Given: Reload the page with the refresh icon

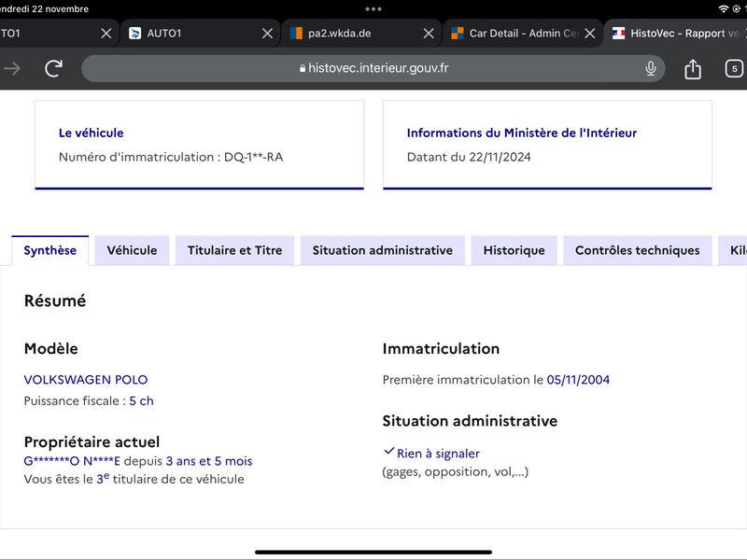Looking at the screenshot, I should (x=53, y=68).
